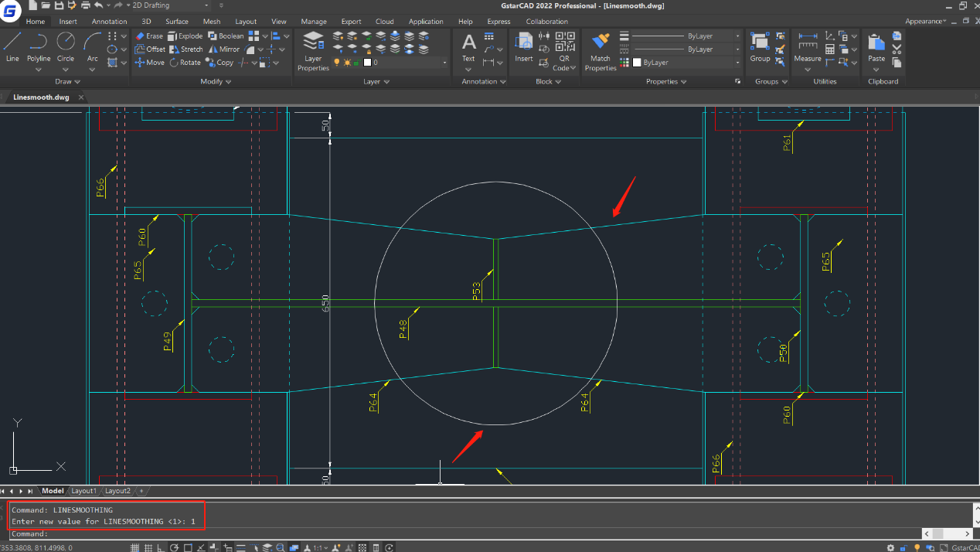
Task: Click the QR Code tool
Action: pyautogui.click(x=565, y=50)
